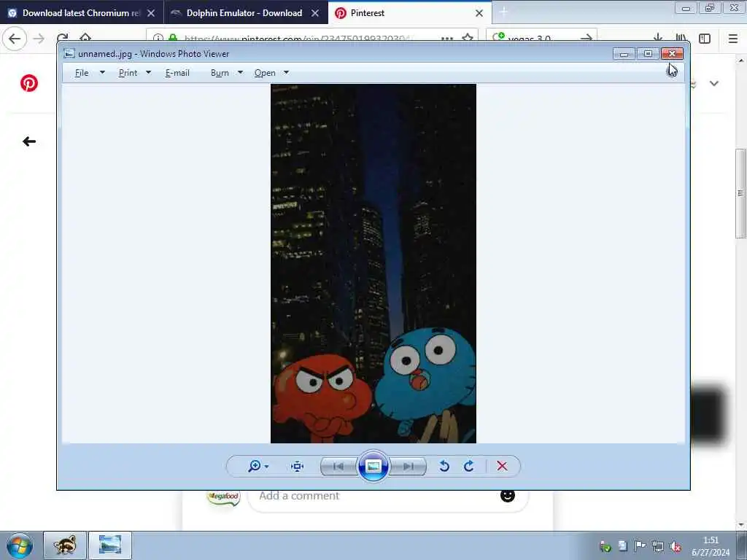Close the Chromium download tab
This screenshot has height=560, width=747.
(150, 13)
